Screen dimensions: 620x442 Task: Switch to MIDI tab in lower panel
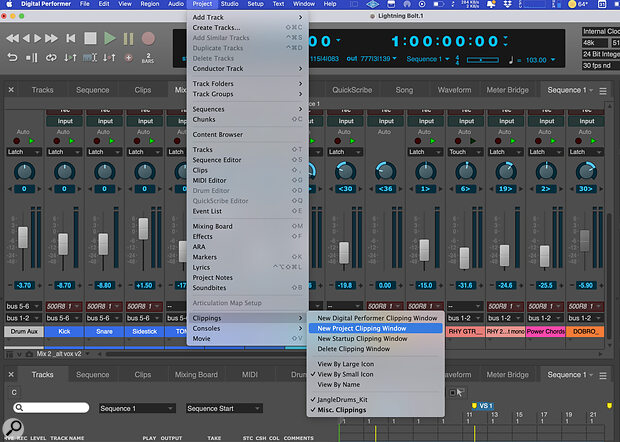click(x=250, y=374)
